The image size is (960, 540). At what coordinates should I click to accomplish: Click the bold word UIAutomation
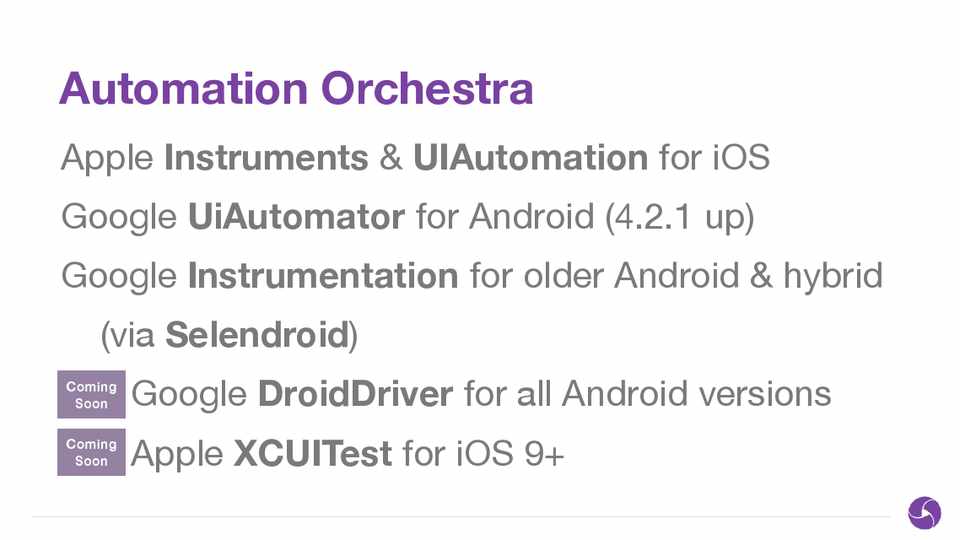(530, 158)
